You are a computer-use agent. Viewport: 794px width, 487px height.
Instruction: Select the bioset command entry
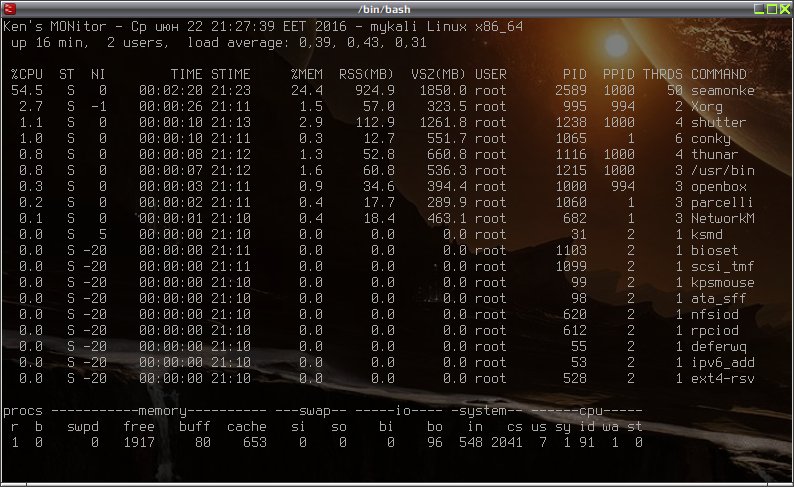click(x=714, y=251)
